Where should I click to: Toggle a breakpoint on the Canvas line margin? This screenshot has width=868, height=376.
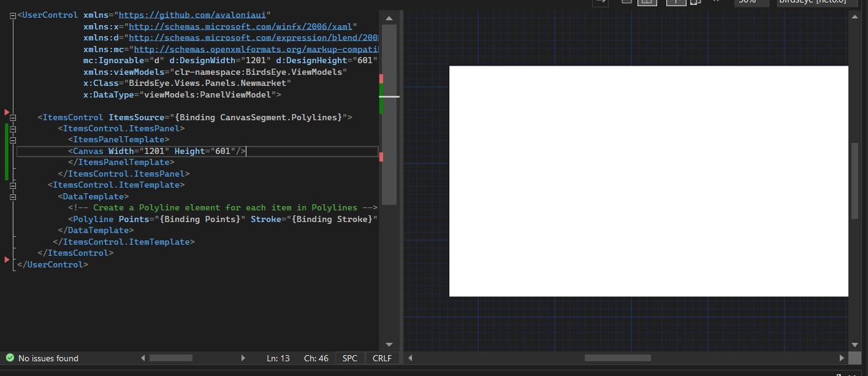(5, 151)
